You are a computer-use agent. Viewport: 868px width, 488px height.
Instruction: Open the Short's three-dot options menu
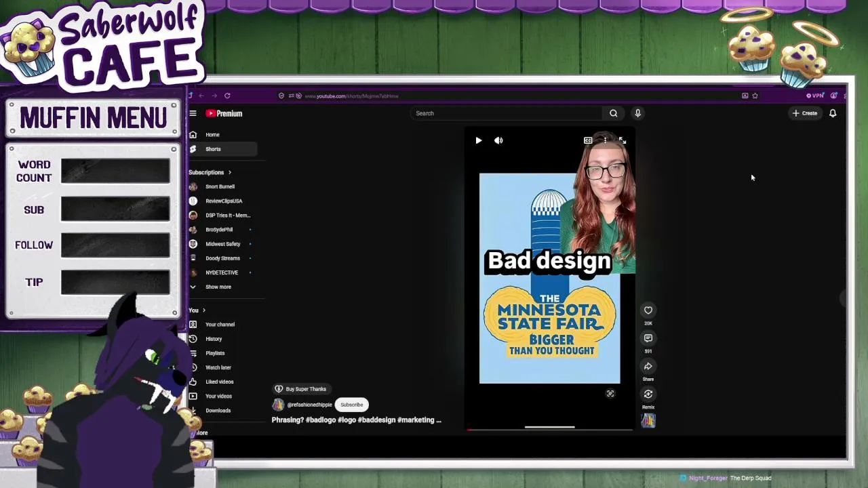click(605, 140)
